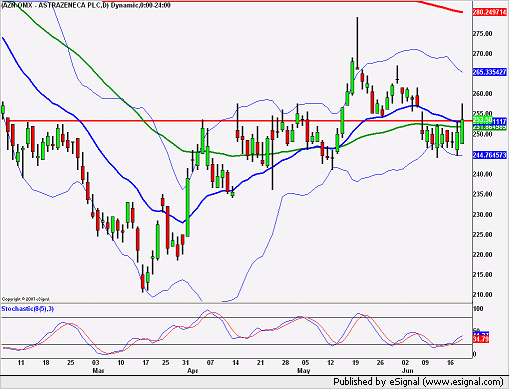Click the 12 date label
Viewport: 509px width, 389px height.
pyautogui.click(x=330, y=363)
